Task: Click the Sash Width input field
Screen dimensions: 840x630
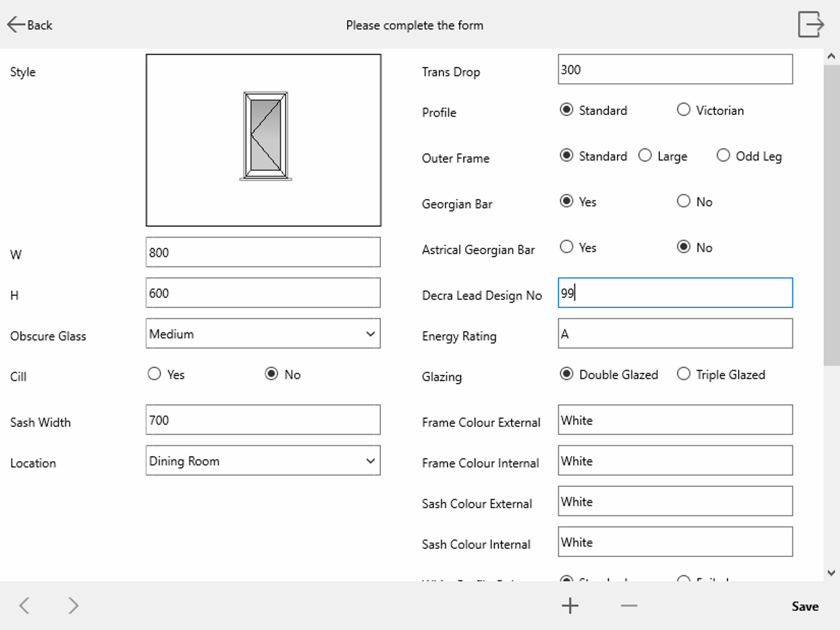Action: pyautogui.click(x=263, y=420)
